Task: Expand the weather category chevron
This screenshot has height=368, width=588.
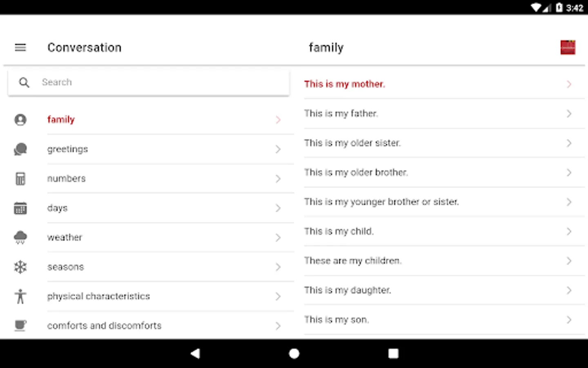Action: (278, 238)
